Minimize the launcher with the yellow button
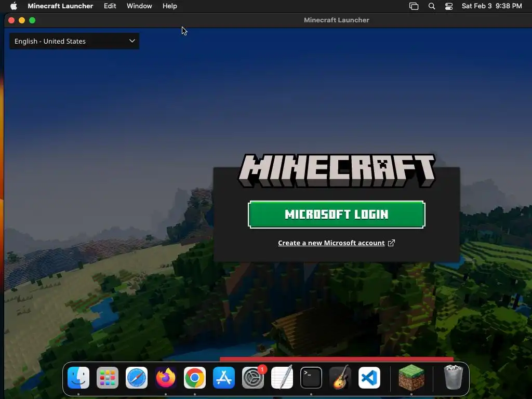This screenshot has width=532, height=399. pyautogui.click(x=22, y=20)
